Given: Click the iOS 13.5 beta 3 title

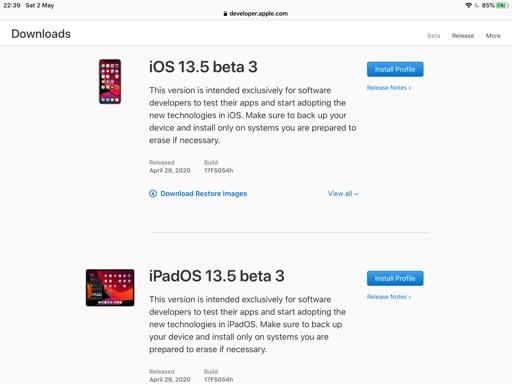Looking at the screenshot, I should point(203,67).
